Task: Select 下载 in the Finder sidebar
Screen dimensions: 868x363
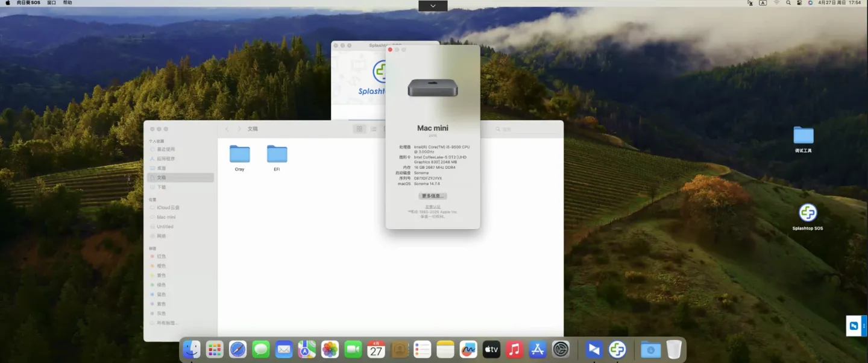Action: click(162, 188)
